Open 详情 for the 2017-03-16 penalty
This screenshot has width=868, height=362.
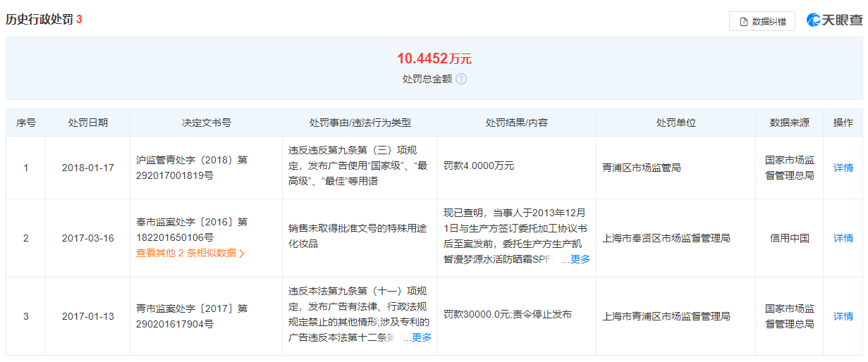843,238
